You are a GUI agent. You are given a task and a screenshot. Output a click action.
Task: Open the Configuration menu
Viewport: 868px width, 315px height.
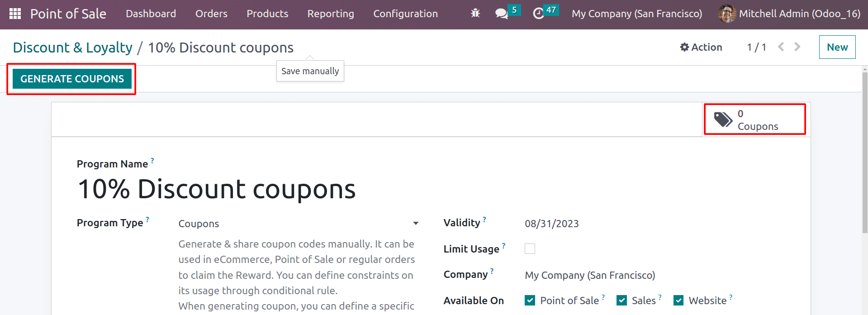point(405,14)
